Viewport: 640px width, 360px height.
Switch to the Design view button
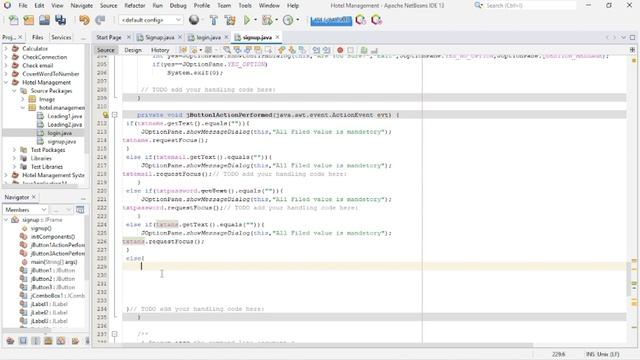tap(133, 50)
